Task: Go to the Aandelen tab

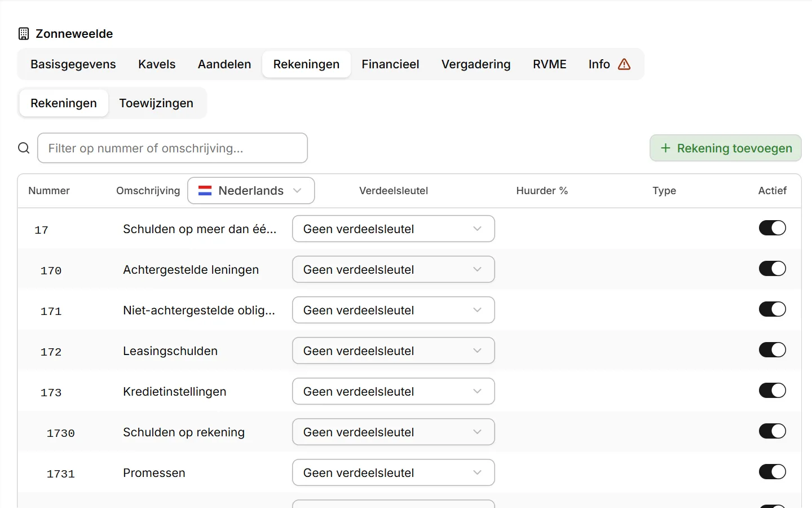Action: (224, 64)
